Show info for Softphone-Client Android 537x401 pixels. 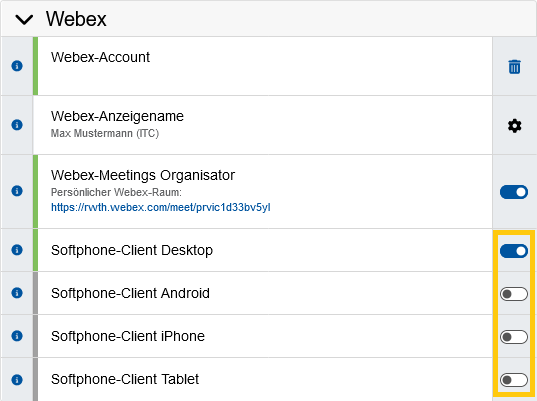(x=17, y=293)
